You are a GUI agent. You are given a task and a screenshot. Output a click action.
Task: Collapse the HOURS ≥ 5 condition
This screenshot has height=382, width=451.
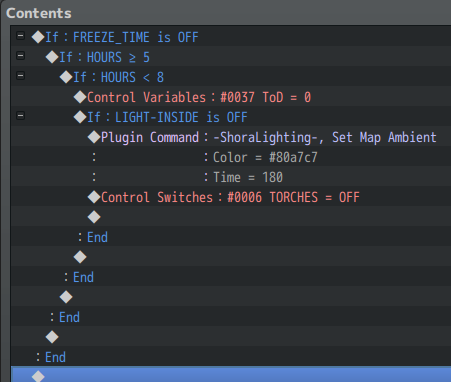click(x=20, y=56)
